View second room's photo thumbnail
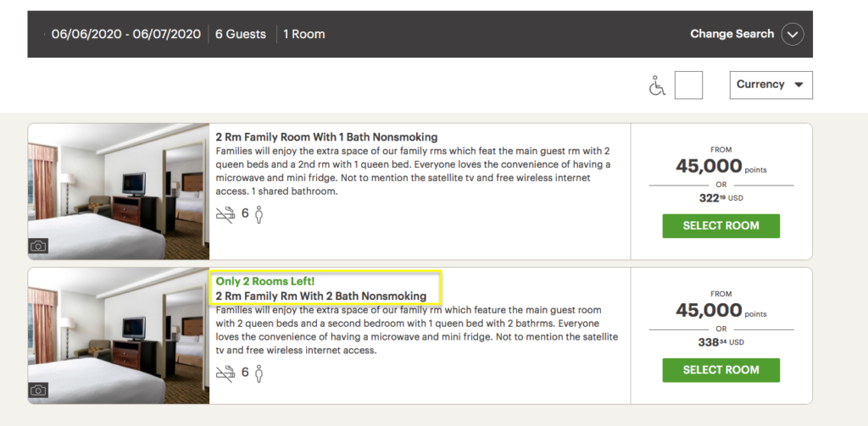Screen dimensions: 868x426 [x=119, y=336]
